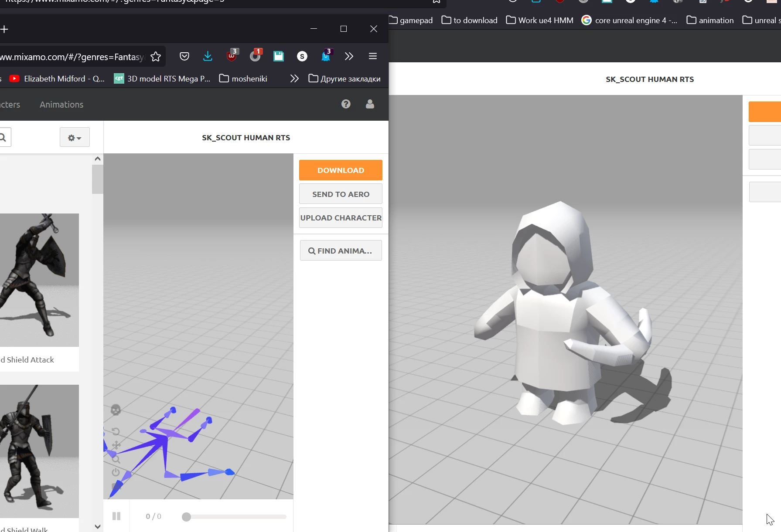The width and height of the screenshot is (781, 532).
Task: Select the Shield Attack animation thumbnail
Action: tap(39, 280)
